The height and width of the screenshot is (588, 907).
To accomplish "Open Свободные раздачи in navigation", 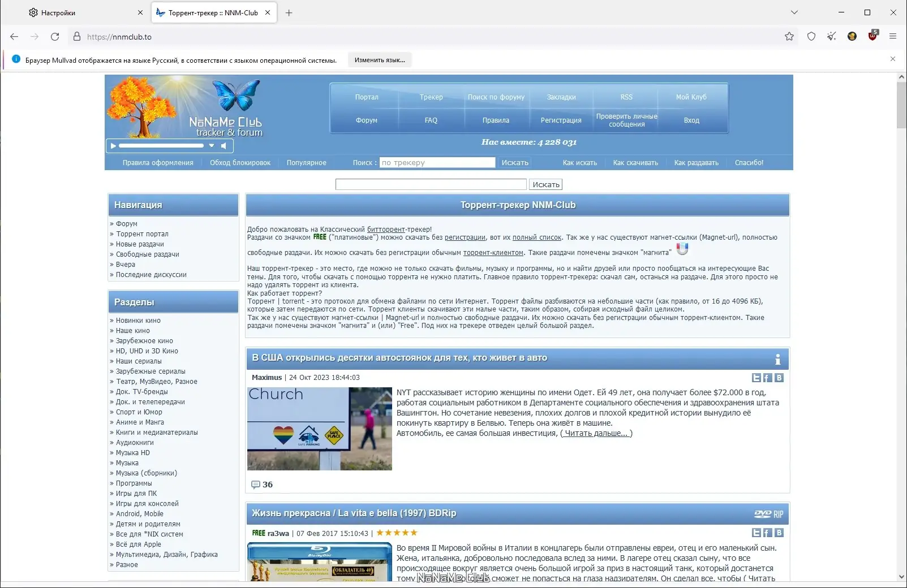I will point(147,254).
